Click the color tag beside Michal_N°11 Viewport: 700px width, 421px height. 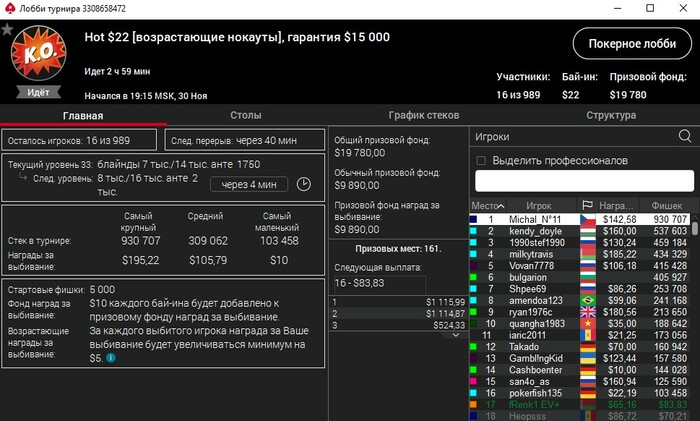pyautogui.click(x=473, y=219)
